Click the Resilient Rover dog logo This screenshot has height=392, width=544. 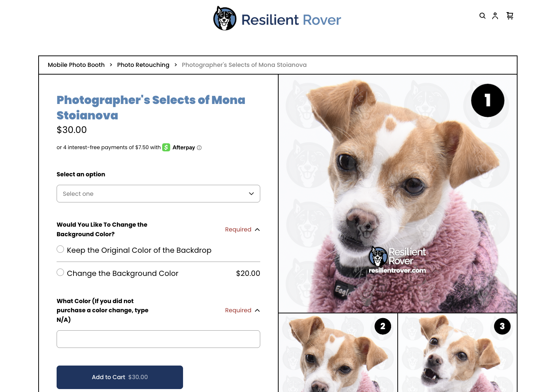coord(225,18)
